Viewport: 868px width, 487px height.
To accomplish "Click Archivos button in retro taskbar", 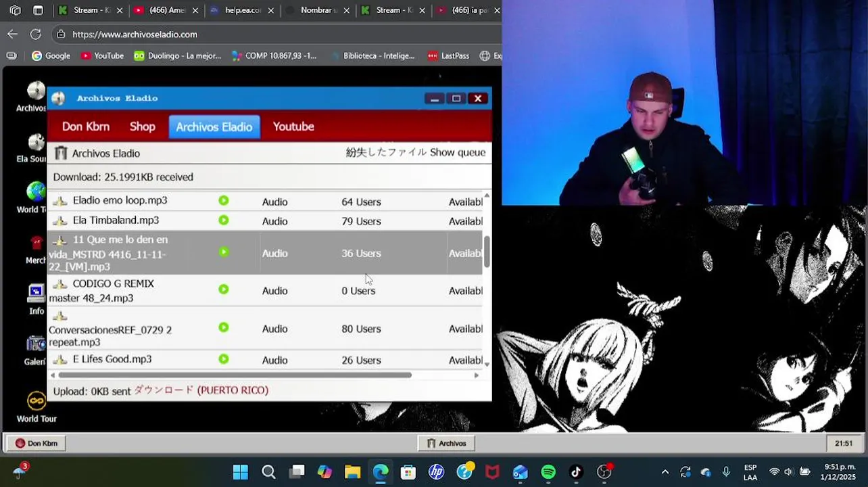I will point(446,443).
